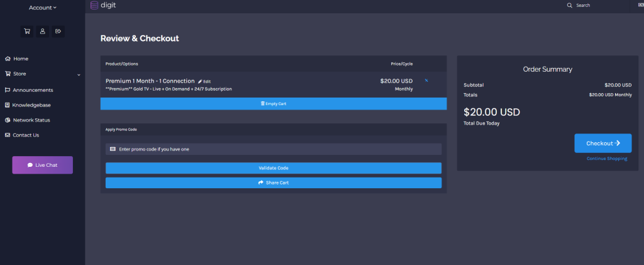The width and height of the screenshot is (644, 265).
Task: Expand the Account dropdown
Action: click(42, 8)
